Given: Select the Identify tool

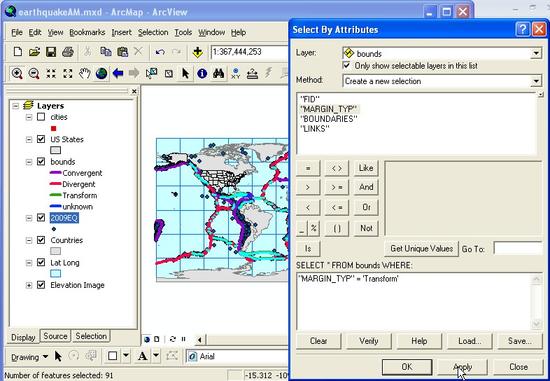Looking at the screenshot, I should [x=202, y=73].
